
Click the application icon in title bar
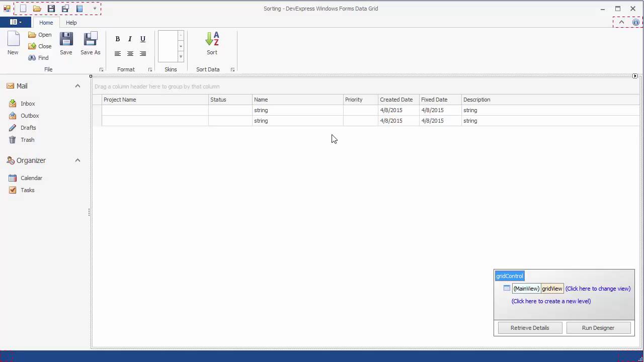pos(7,9)
